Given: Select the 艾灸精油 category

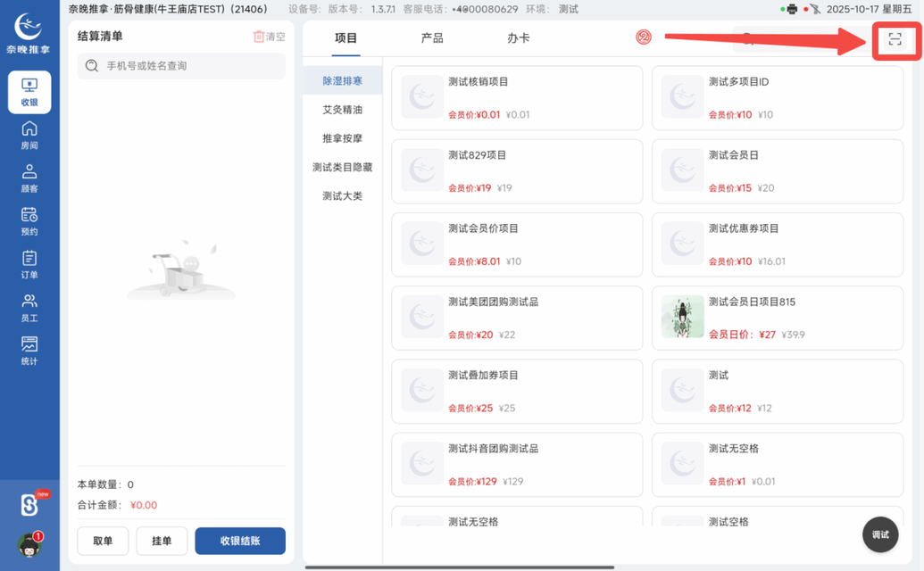Looking at the screenshot, I should point(344,109).
